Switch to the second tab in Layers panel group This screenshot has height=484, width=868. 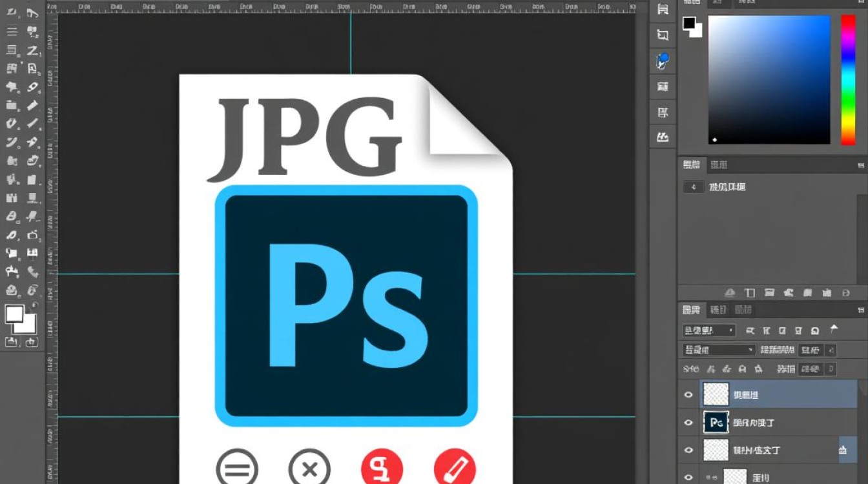718,310
